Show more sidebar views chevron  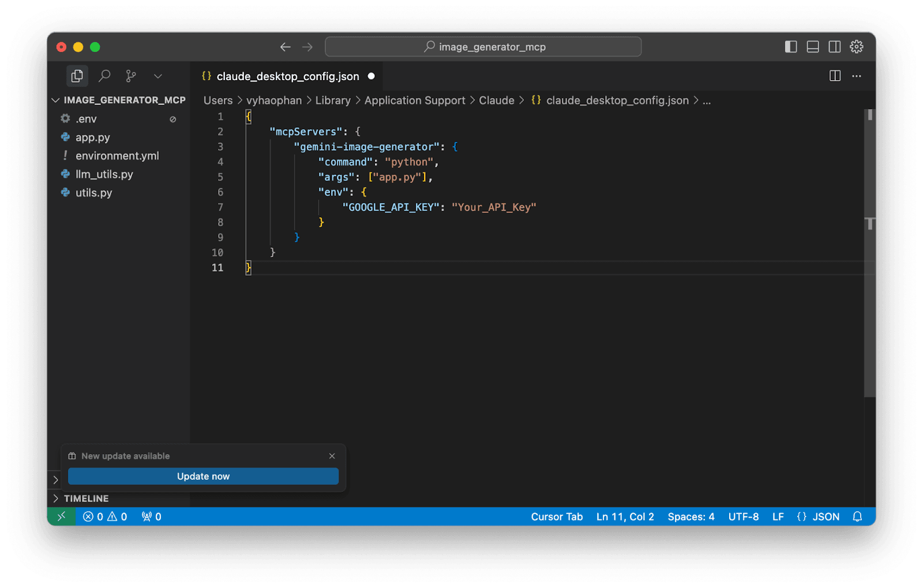coord(157,76)
